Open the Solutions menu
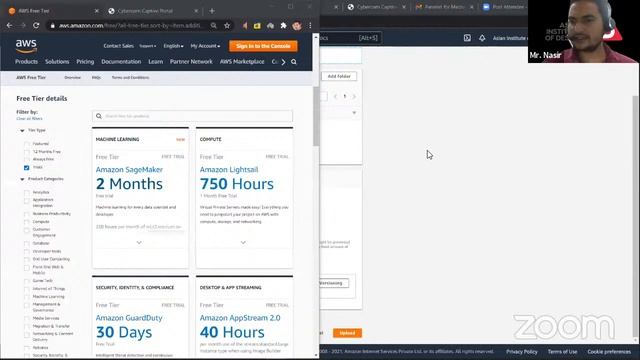 57,62
